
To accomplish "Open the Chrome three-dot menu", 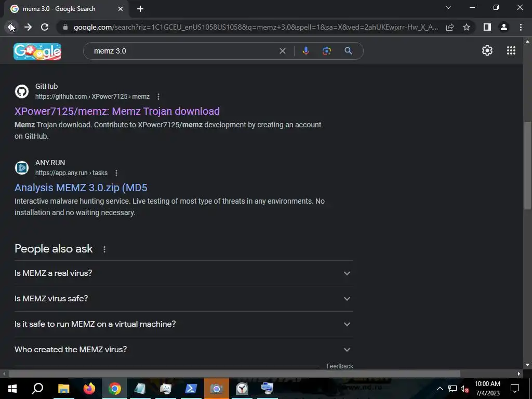I will (x=521, y=27).
